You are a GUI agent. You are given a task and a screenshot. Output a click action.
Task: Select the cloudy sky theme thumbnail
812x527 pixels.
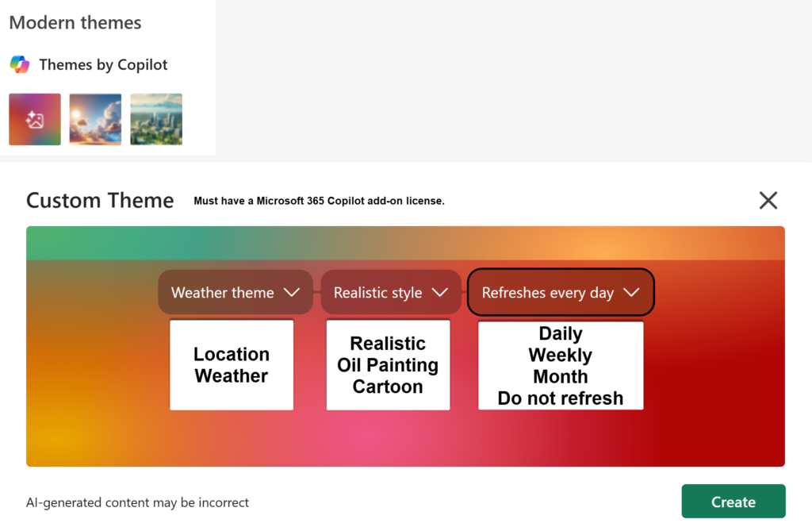pos(94,119)
